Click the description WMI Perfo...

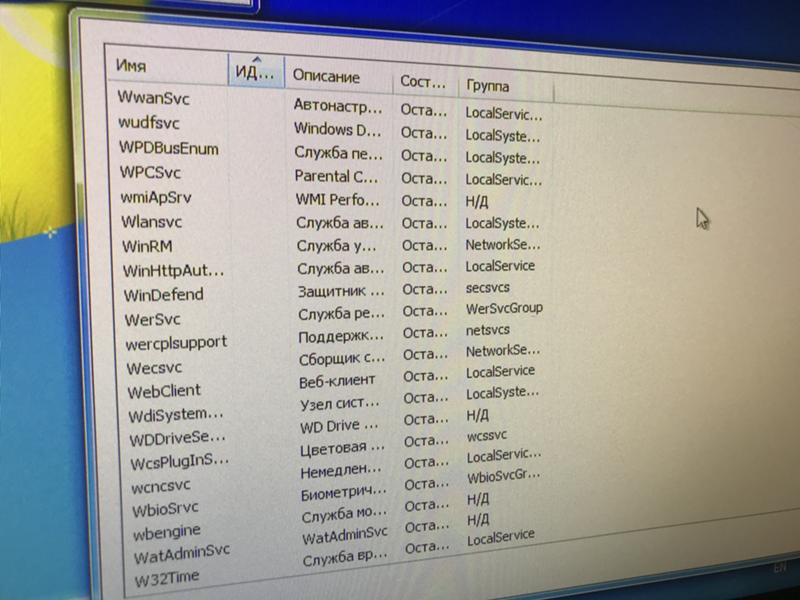[338, 199]
